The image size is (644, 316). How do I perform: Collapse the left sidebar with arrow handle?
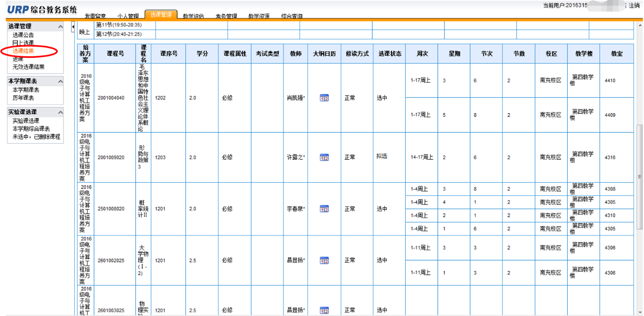click(73, 26)
